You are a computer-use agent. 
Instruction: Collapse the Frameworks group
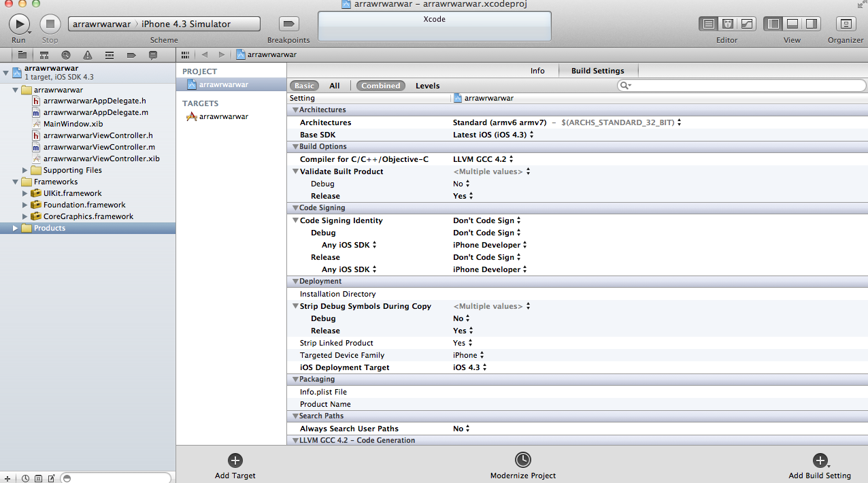(x=16, y=182)
